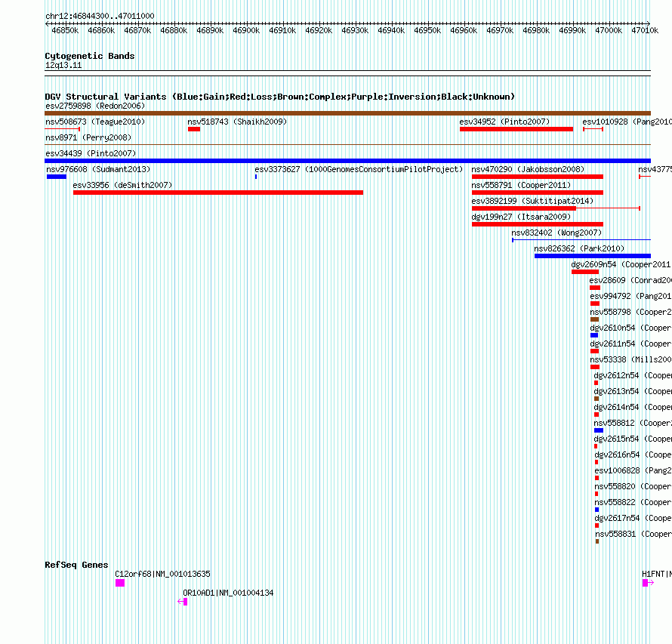This screenshot has height=644, width=672.
Task: Open the dgv2617n54 variant label
Action: click(633, 518)
